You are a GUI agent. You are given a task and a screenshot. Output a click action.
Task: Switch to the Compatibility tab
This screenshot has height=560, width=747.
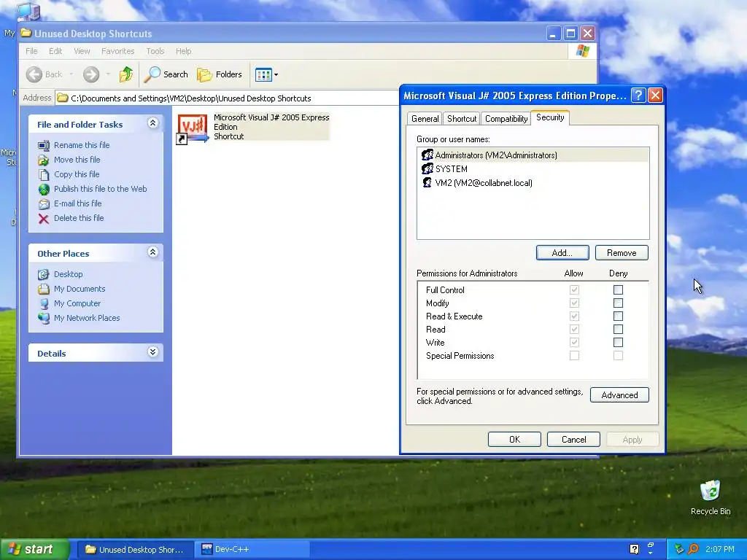(x=506, y=119)
